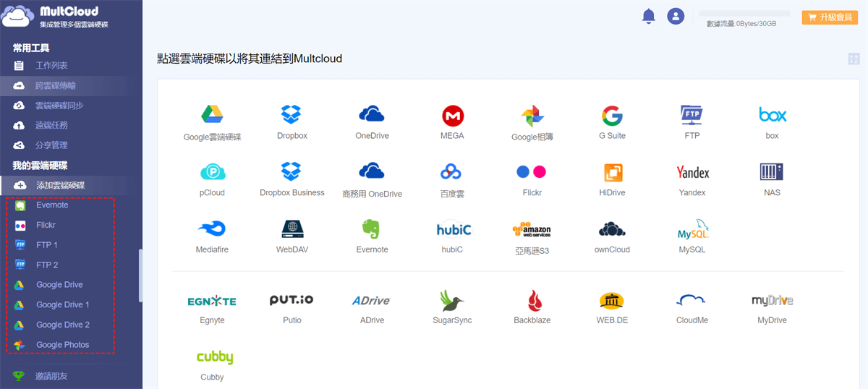
Task: Pick the Yandex cloud icon
Action: [x=692, y=172]
